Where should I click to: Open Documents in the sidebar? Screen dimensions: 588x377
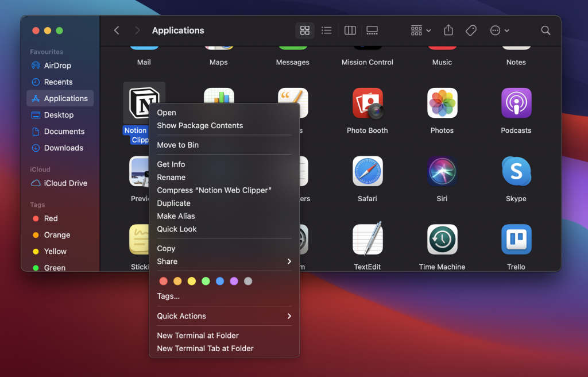[x=60, y=132]
